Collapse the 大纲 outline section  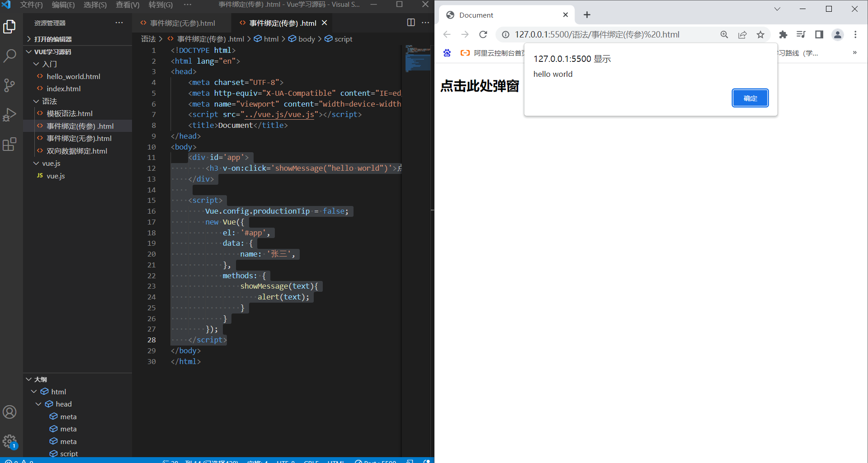tap(77, 379)
